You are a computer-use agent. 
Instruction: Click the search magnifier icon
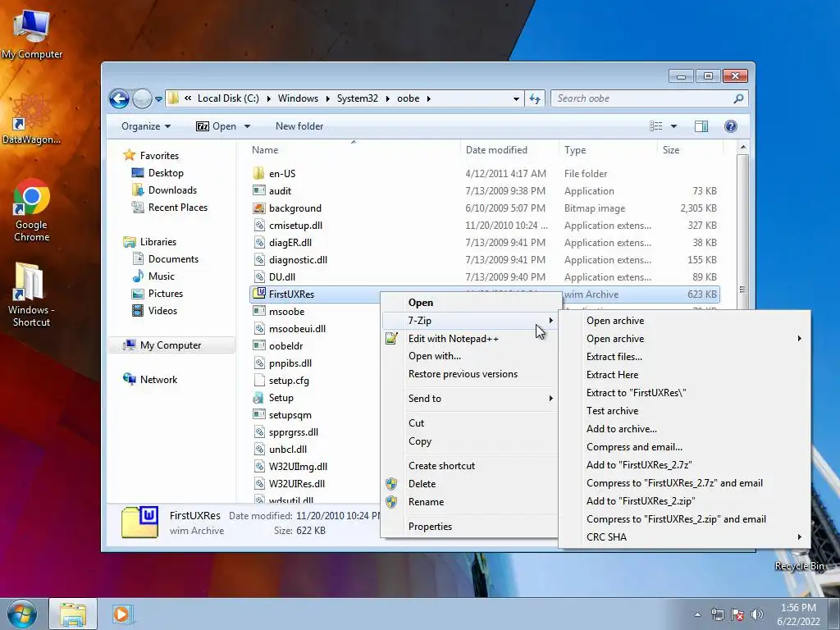pos(738,98)
